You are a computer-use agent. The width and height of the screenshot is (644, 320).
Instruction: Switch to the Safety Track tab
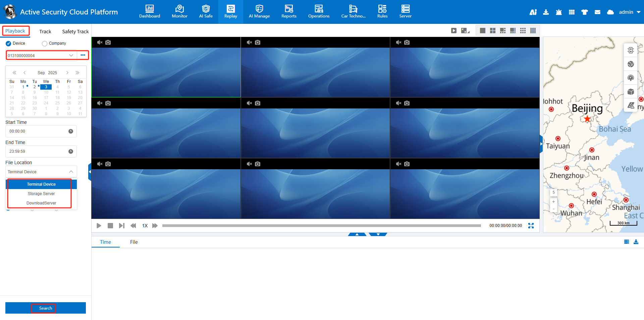75,32
